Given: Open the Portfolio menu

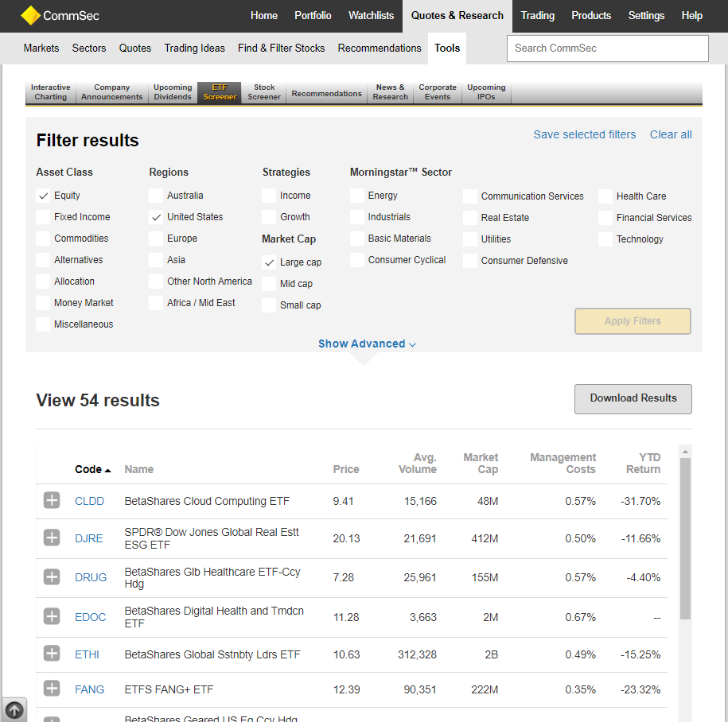Looking at the screenshot, I should [x=313, y=16].
